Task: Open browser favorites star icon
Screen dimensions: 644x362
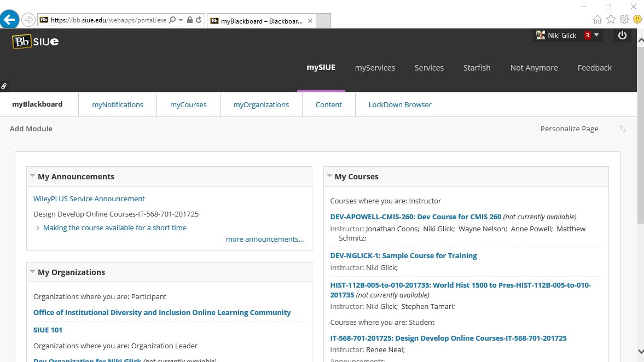Action: (x=611, y=20)
